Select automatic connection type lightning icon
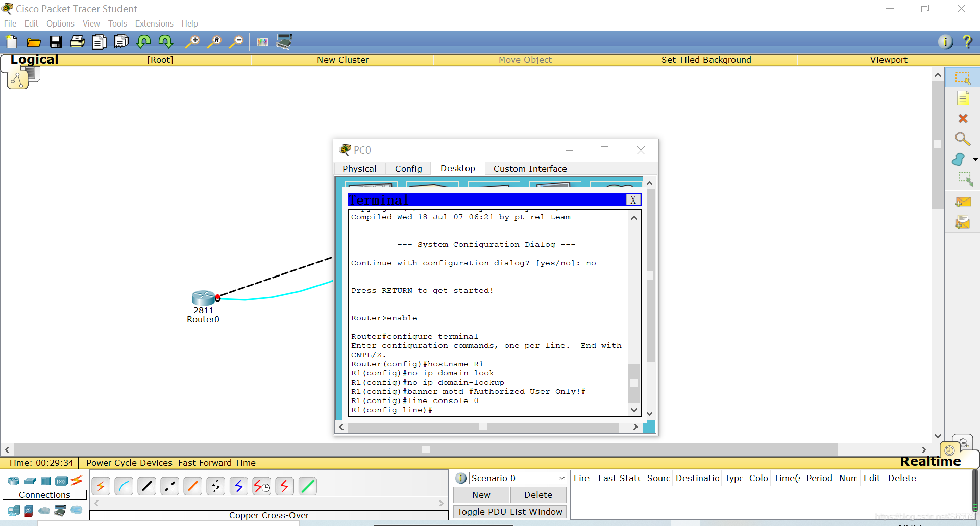Image resolution: width=980 pixels, height=526 pixels. (101, 486)
